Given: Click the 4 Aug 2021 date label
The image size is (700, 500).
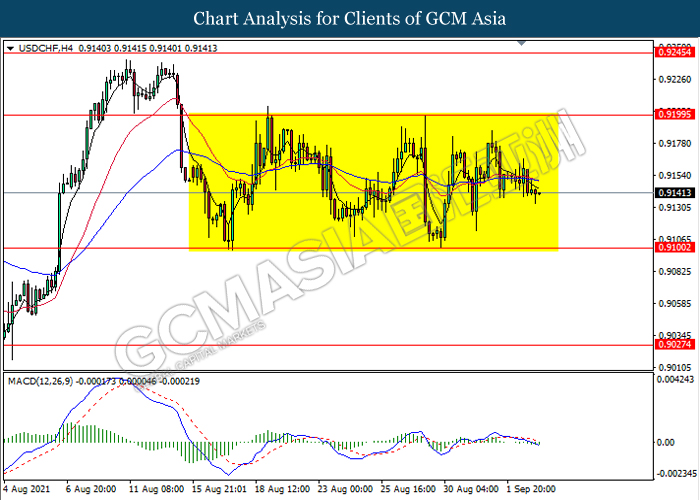Looking at the screenshot, I should pos(27,489).
